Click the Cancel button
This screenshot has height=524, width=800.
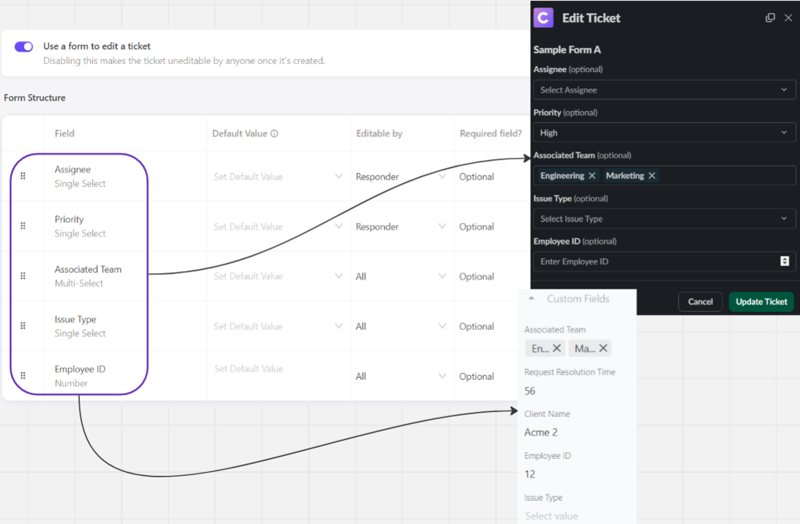700,301
